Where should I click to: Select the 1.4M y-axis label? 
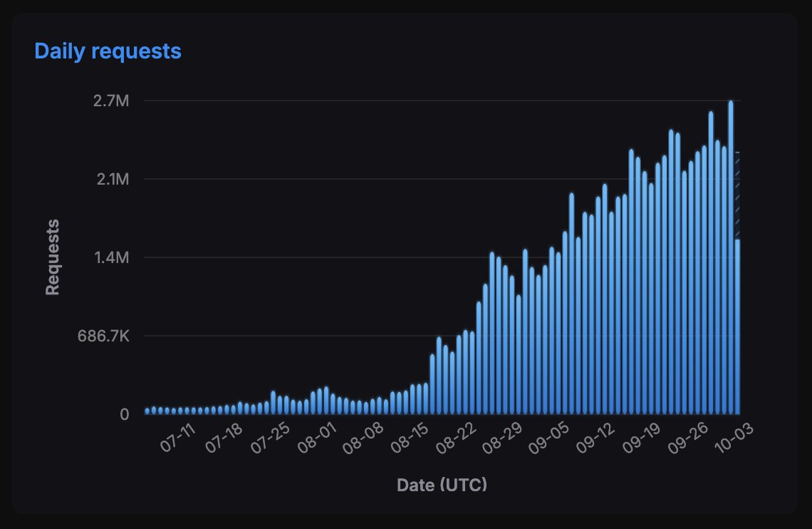pos(111,257)
